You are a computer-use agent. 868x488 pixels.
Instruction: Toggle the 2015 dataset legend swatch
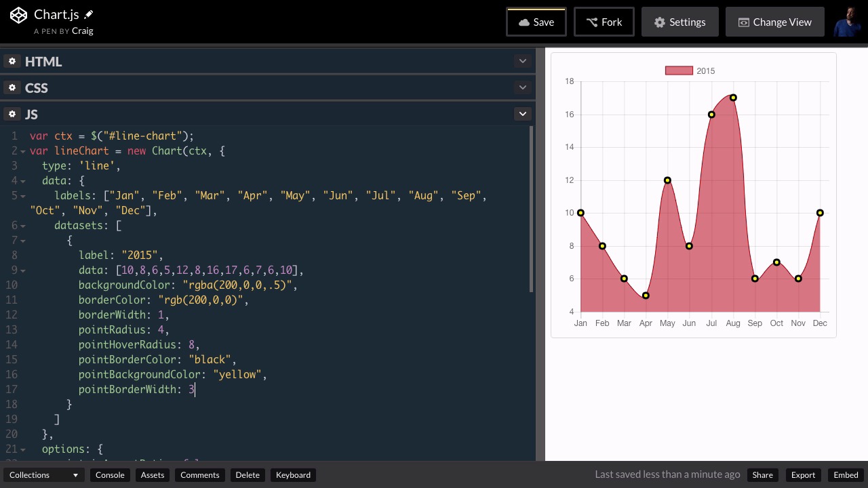tap(679, 70)
